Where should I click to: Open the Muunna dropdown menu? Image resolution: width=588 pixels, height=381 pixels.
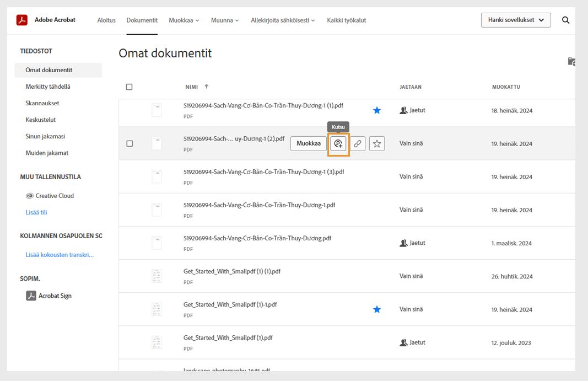pyautogui.click(x=225, y=20)
